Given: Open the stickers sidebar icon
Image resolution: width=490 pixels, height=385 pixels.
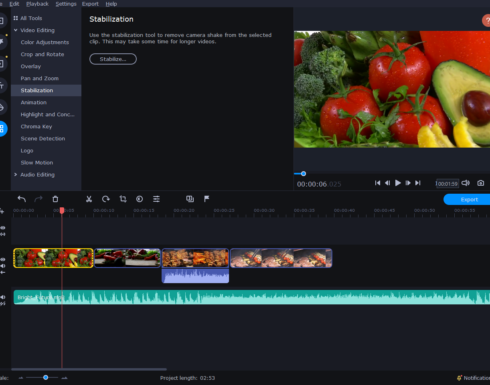Looking at the screenshot, I should coord(2,107).
